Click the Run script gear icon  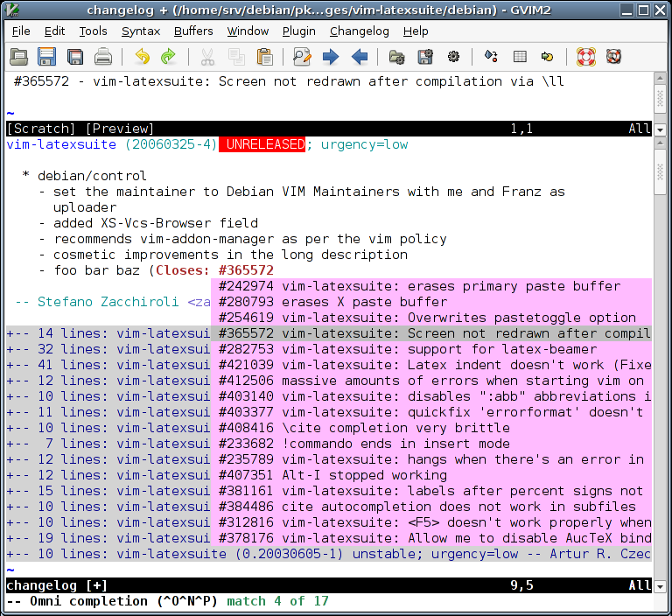(453, 57)
